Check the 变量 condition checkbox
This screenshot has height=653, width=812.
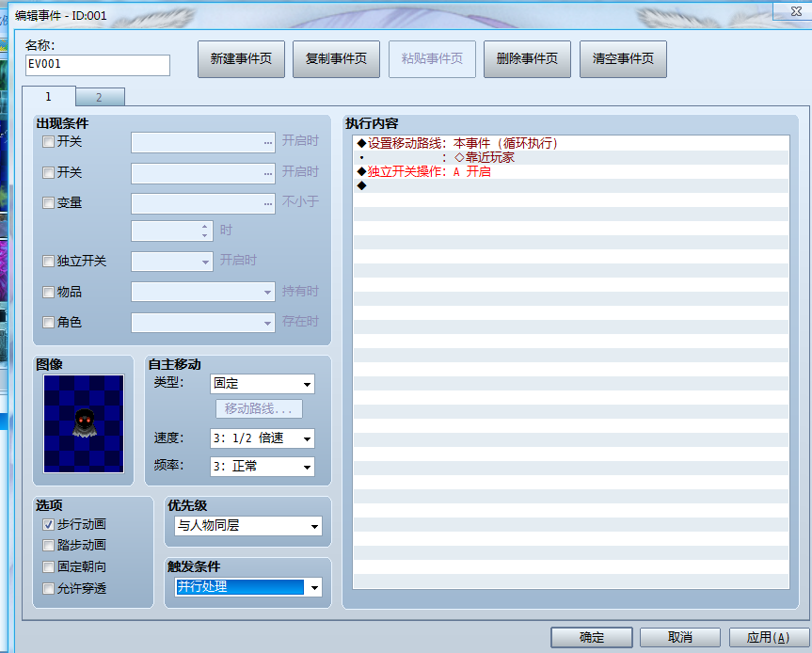click(48, 202)
